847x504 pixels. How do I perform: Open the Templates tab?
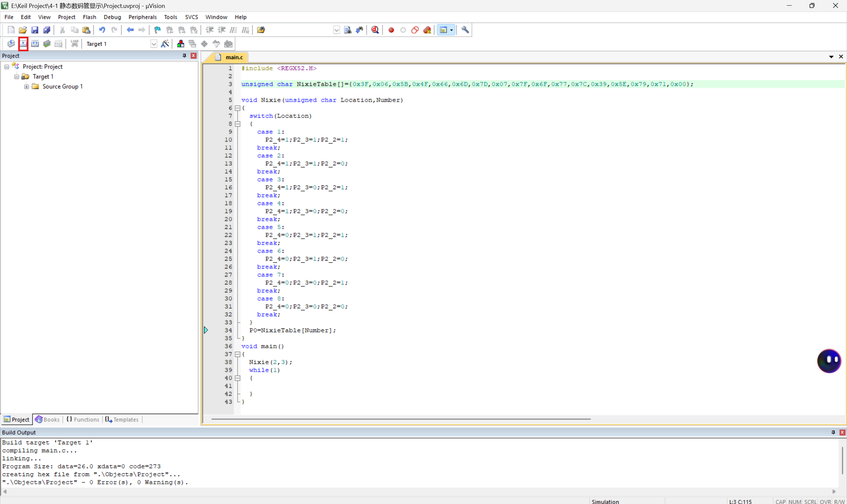(x=122, y=419)
